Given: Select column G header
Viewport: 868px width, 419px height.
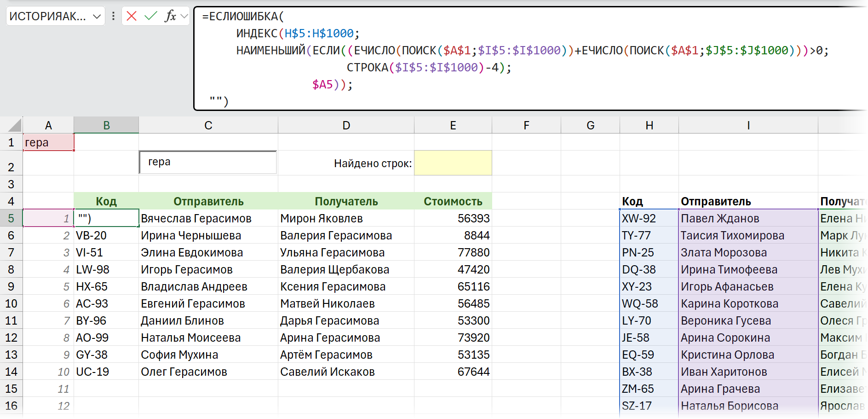Looking at the screenshot, I should [591, 125].
